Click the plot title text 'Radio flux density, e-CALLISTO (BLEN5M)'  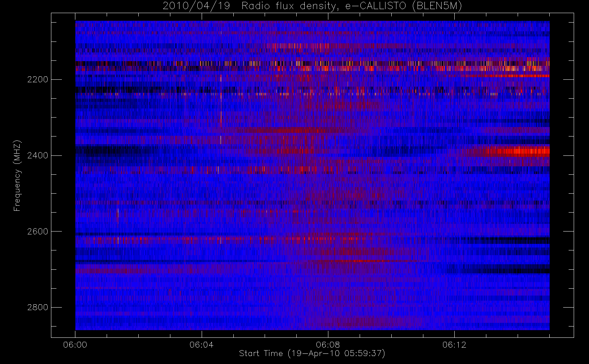[352, 6]
